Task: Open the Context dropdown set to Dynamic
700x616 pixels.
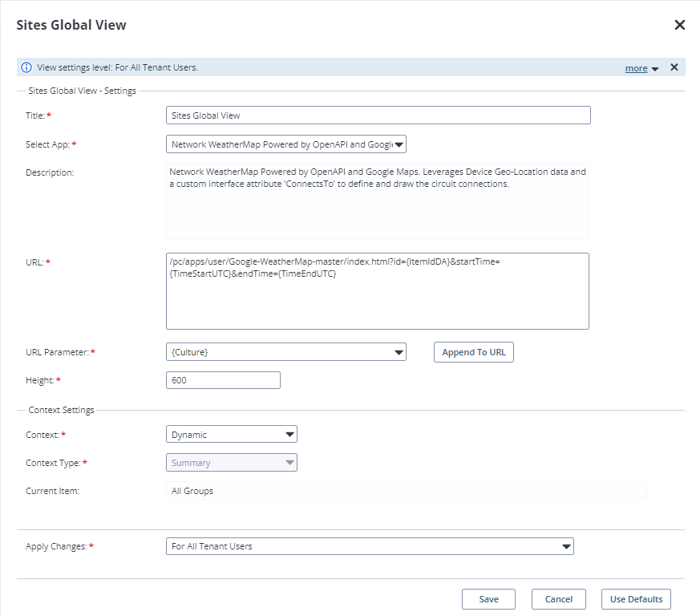Action: [x=232, y=435]
